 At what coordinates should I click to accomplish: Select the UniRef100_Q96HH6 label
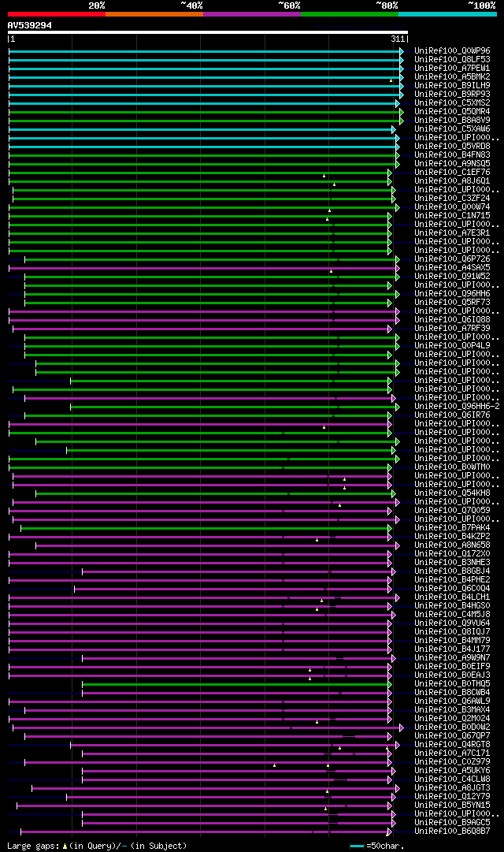tap(452, 294)
